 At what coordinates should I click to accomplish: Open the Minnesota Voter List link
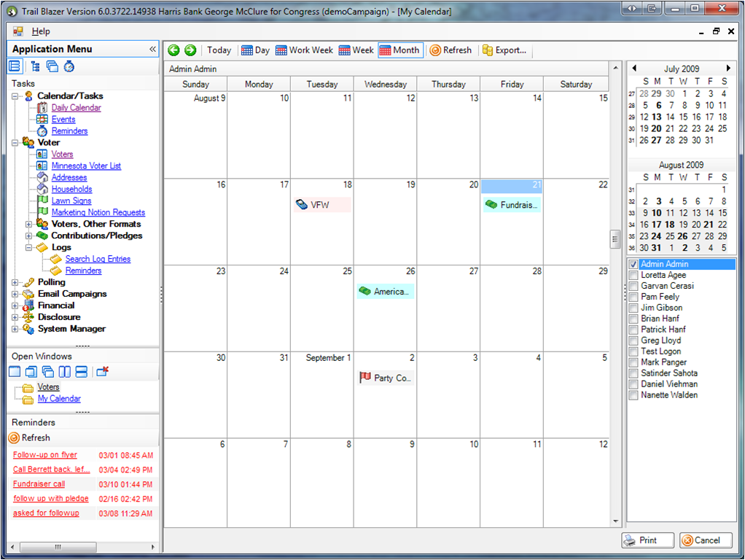pos(86,166)
